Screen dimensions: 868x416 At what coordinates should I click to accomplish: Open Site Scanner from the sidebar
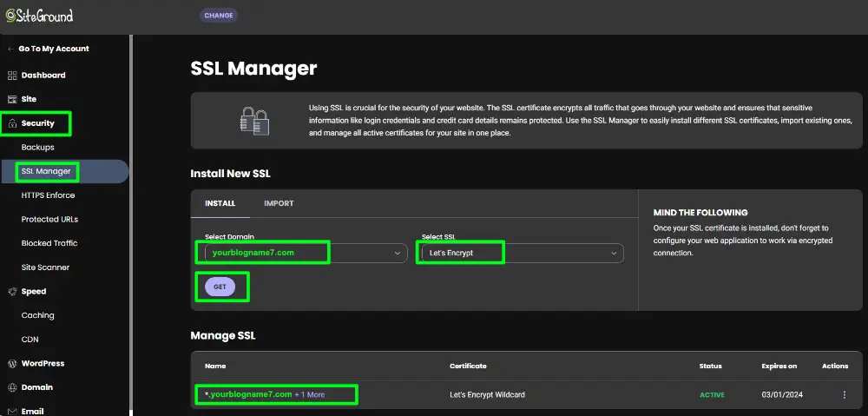[45, 267]
